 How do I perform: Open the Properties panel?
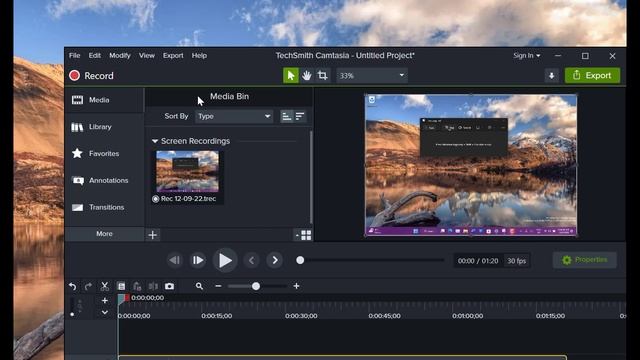click(x=584, y=260)
